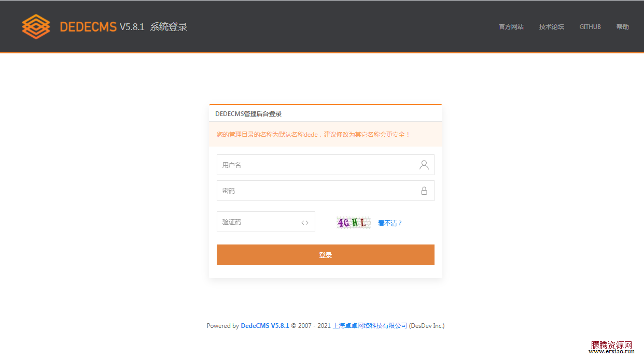Click the DEDECMS管理后台登录 panel heading

(248, 114)
